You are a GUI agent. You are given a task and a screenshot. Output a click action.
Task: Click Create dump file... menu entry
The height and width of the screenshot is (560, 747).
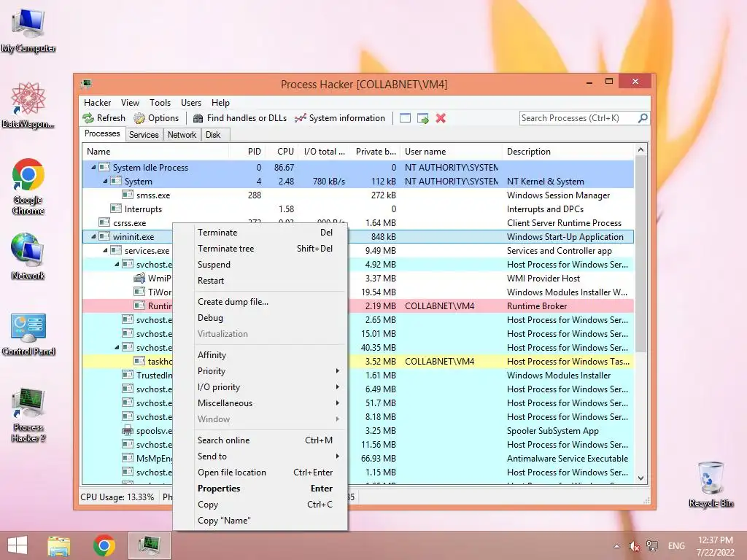coord(260,301)
